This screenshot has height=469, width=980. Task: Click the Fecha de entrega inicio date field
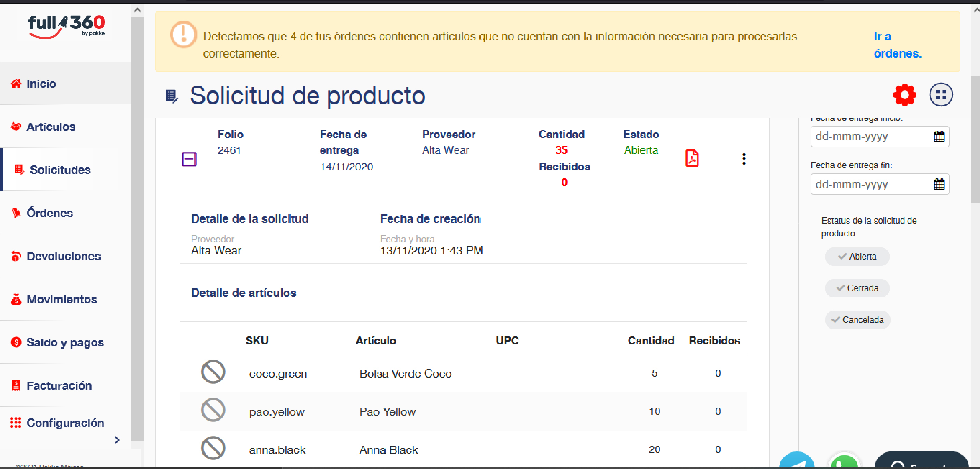[879, 136]
